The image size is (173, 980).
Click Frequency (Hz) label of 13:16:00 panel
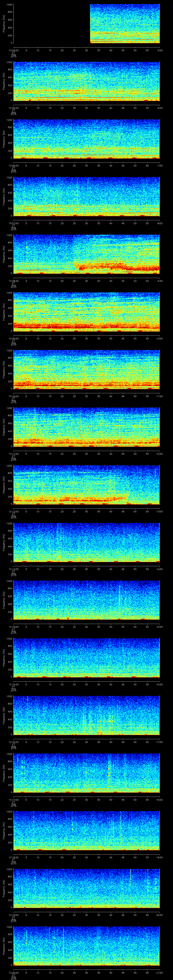(x=4, y=716)
